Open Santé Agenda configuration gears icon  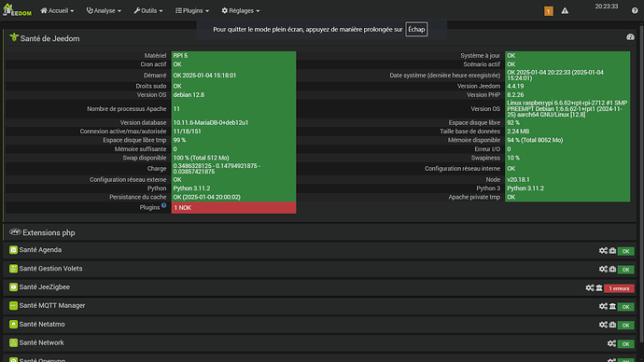point(603,250)
